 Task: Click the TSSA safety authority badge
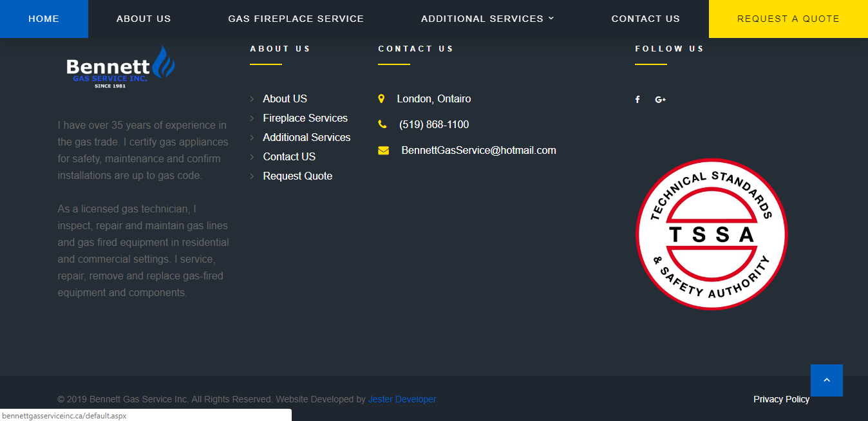coord(712,234)
